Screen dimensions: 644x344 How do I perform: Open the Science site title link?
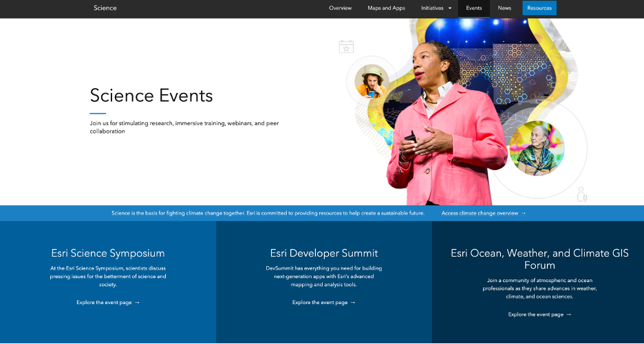point(105,8)
